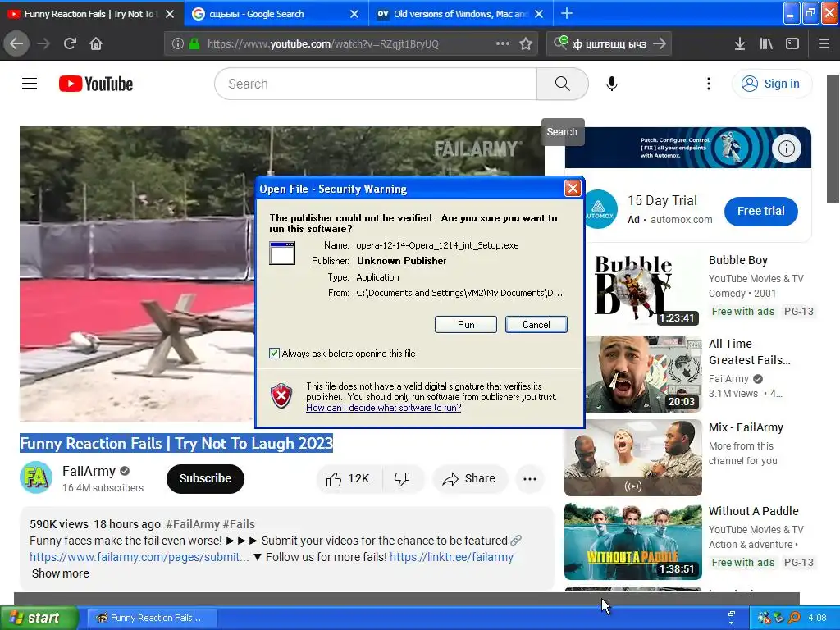View site information icon in address bar
The height and width of the screenshot is (630, 840).
178,44
